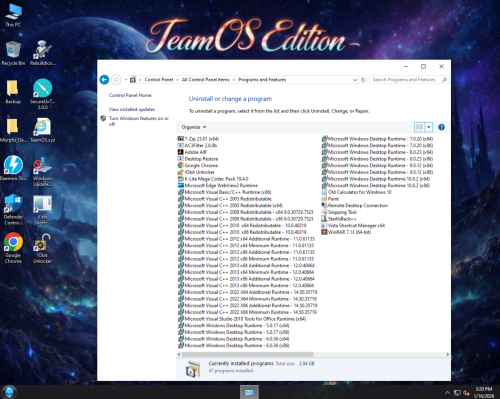Open View installed updates link
The width and height of the screenshot is (500, 399).
(x=132, y=109)
